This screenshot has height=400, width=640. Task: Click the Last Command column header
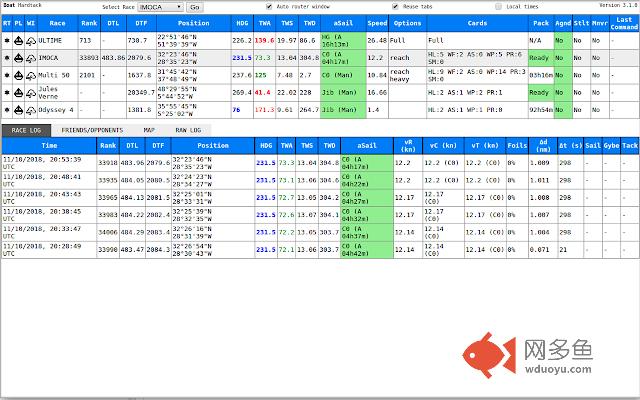(x=624, y=23)
